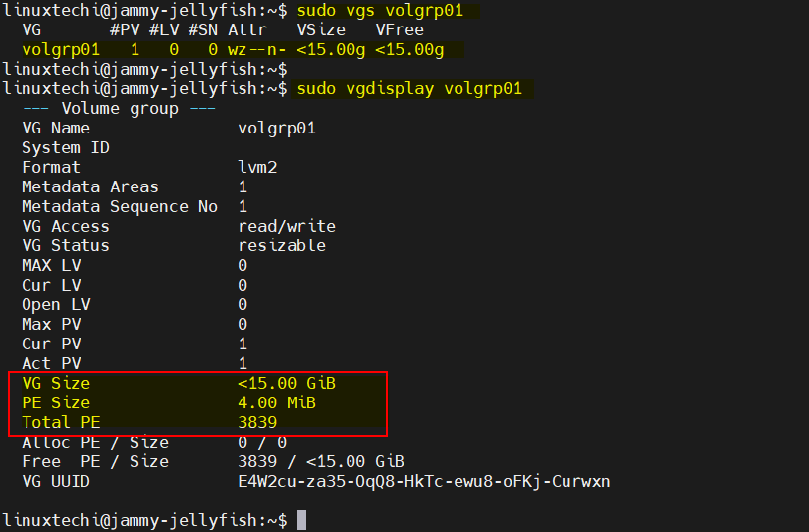Click the VG Status value 'resizable'
This screenshot has height=532, width=809.
[282, 245]
